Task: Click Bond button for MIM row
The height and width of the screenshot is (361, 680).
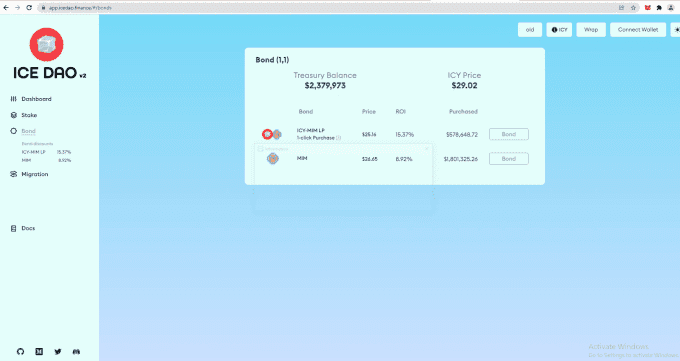Action: click(x=509, y=159)
